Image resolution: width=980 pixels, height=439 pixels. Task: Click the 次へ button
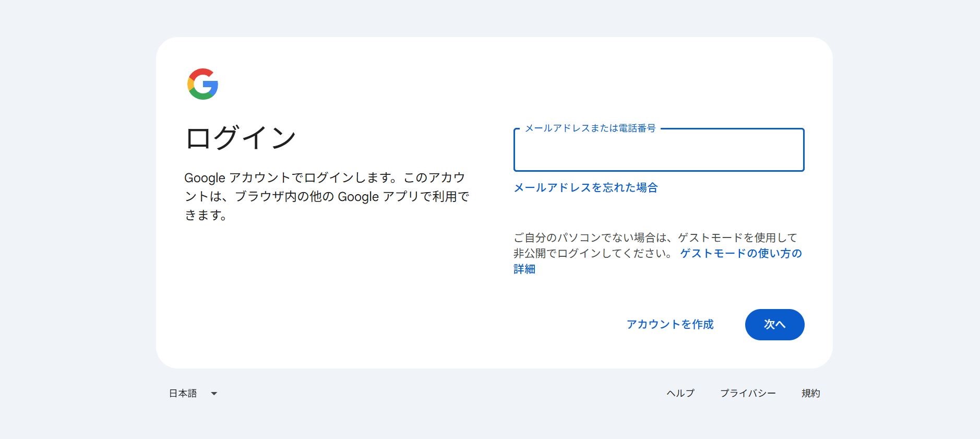point(774,325)
